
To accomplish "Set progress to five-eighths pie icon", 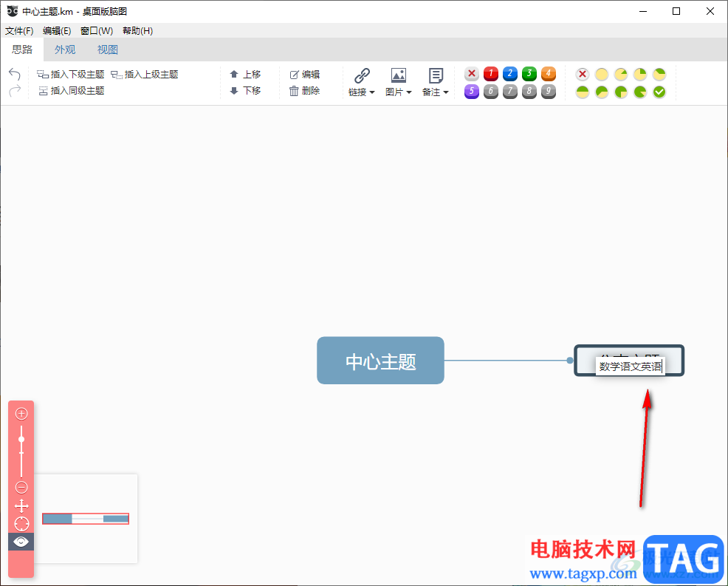I will (602, 92).
